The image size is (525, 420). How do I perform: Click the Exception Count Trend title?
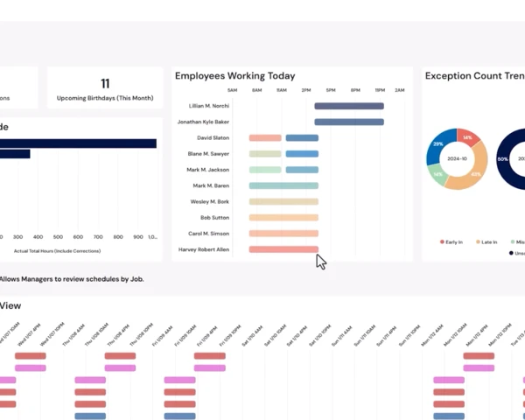point(475,76)
